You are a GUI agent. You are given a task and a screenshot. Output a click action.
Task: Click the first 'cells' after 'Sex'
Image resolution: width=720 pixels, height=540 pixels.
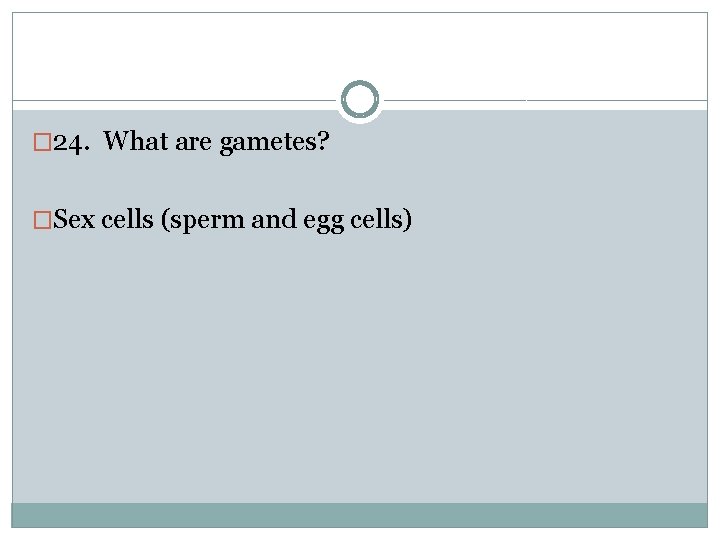(x=127, y=219)
